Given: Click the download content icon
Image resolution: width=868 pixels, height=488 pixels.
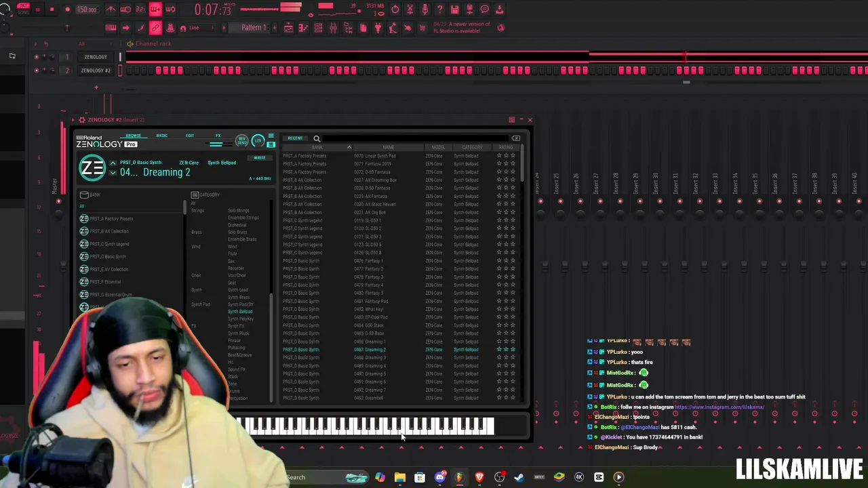Looking at the screenshot, I should point(500,9).
